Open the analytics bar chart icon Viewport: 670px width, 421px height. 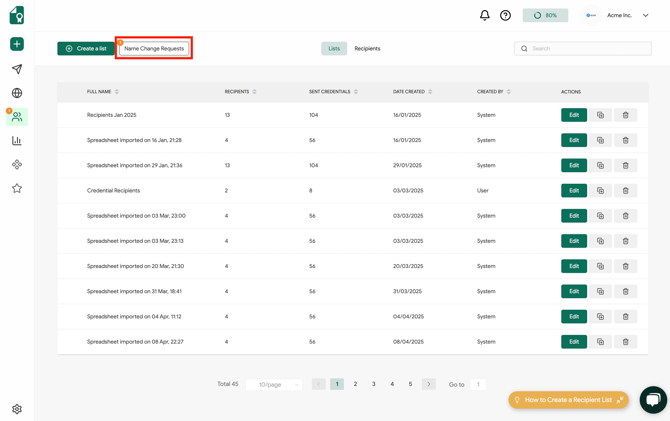17,141
